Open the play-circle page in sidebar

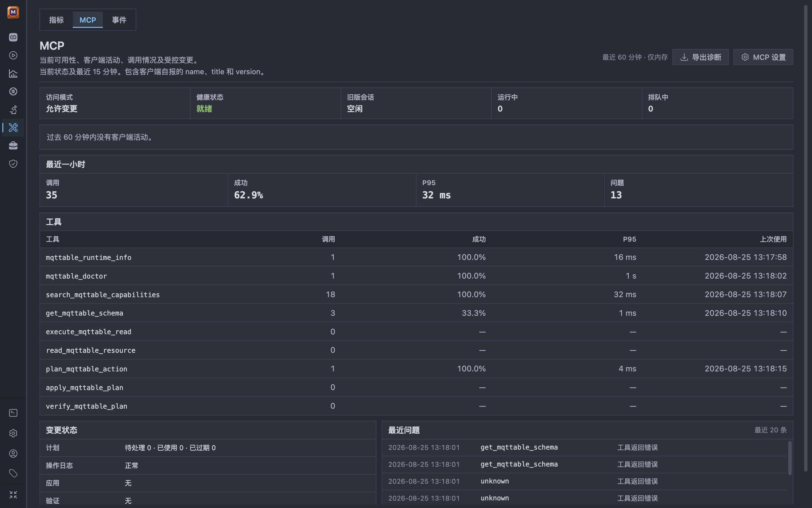tap(13, 55)
